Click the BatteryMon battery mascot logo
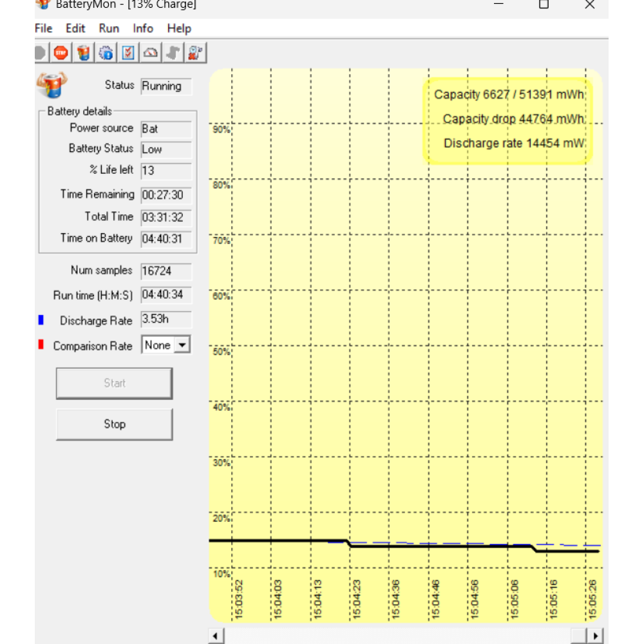The image size is (644, 644). [52, 85]
